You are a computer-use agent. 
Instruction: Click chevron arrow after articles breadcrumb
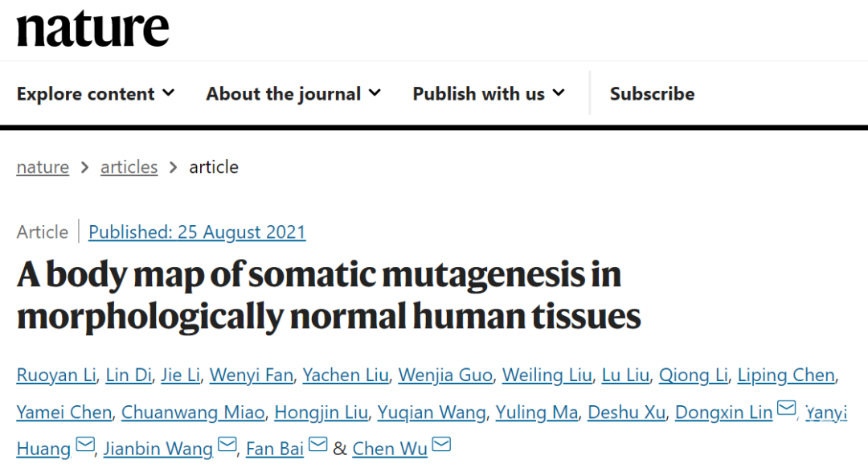[x=174, y=166]
